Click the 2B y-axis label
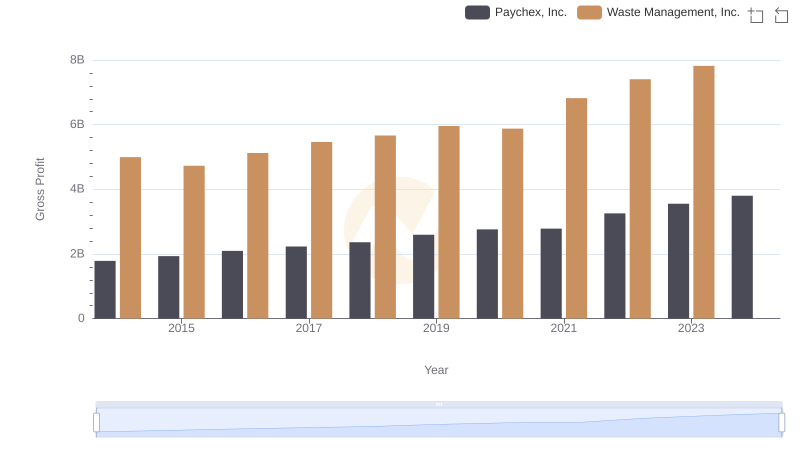The width and height of the screenshot is (800, 461). click(x=77, y=254)
